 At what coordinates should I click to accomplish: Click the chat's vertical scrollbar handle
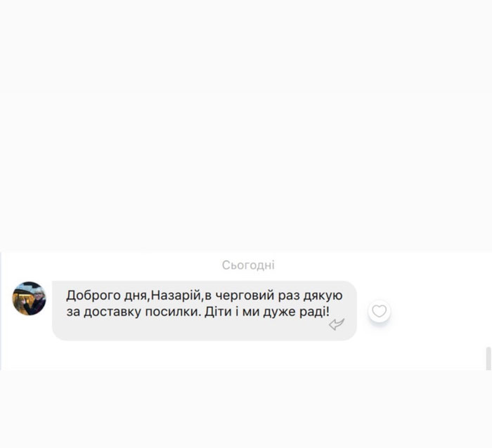click(x=488, y=358)
